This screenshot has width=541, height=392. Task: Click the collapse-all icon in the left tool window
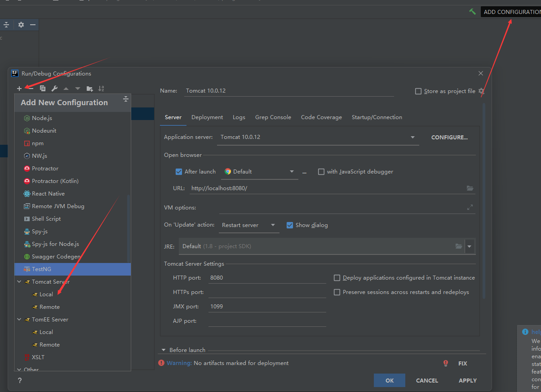[x=7, y=25]
